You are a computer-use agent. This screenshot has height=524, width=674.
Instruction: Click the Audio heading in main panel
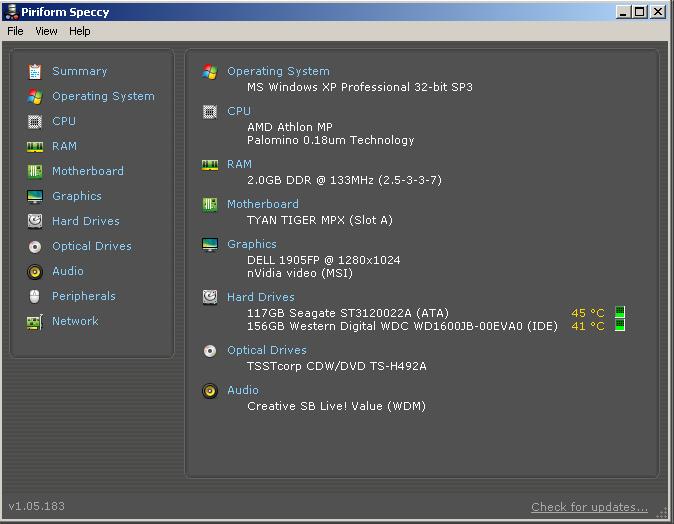(x=243, y=390)
